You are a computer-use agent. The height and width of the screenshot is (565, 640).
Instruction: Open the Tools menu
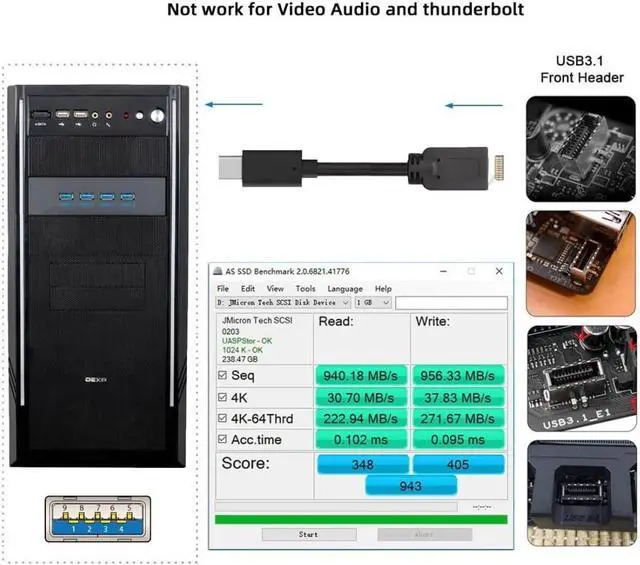(305, 288)
